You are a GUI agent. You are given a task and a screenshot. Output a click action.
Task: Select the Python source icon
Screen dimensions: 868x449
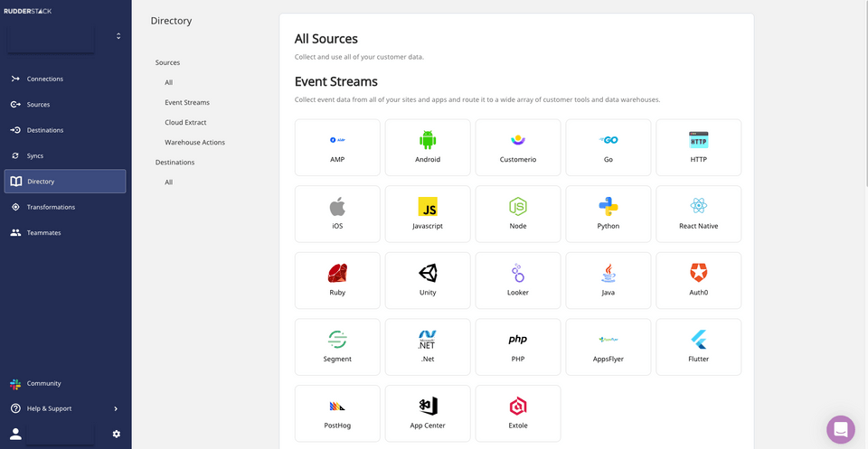pos(608,207)
